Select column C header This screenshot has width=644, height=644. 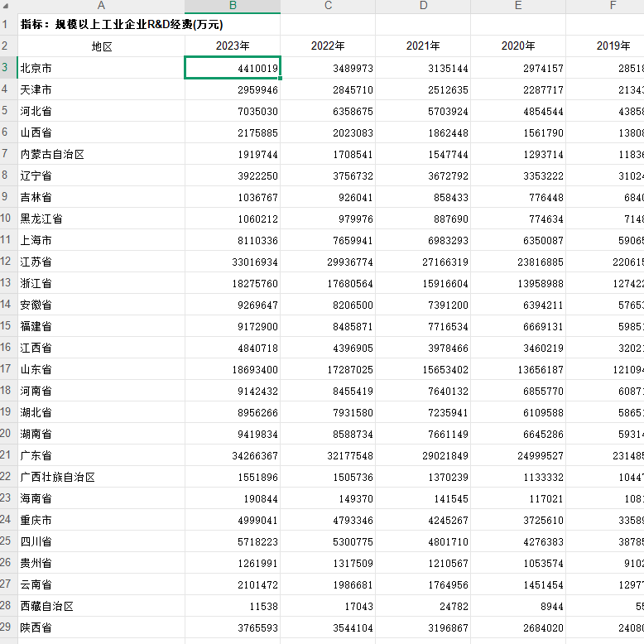(328, 6)
